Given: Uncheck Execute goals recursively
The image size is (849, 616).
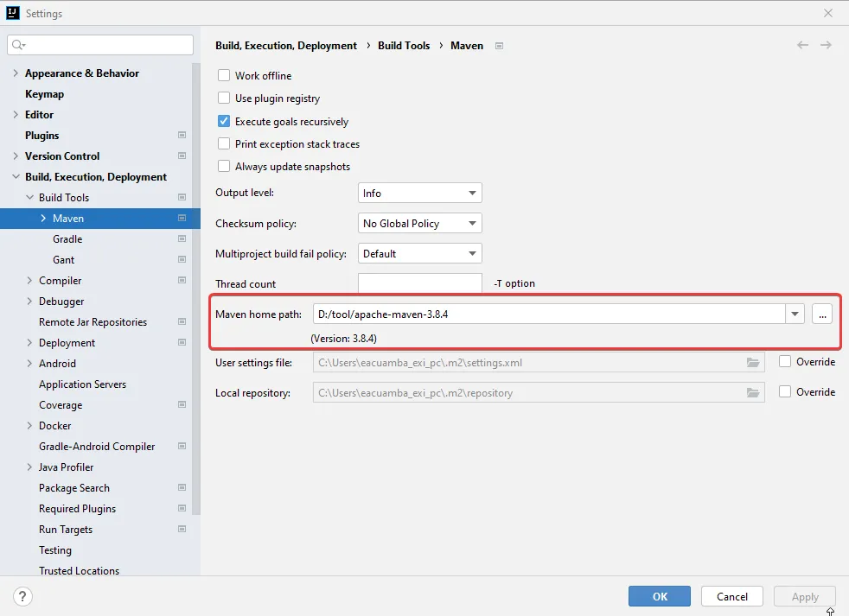Looking at the screenshot, I should [224, 121].
